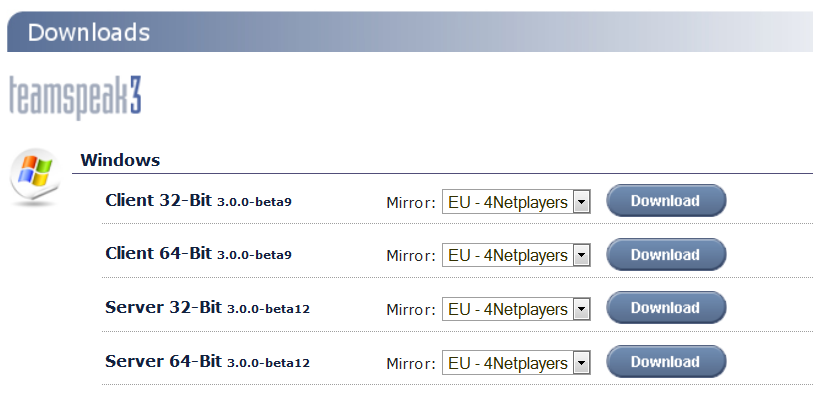The height and width of the screenshot is (395, 813).
Task: Click dropdown arrow on Client 32-Bit mirror
Action: click(x=581, y=202)
